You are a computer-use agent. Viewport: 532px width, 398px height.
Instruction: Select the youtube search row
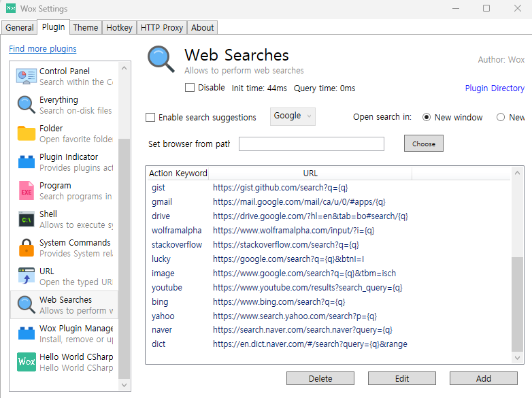[329, 287]
